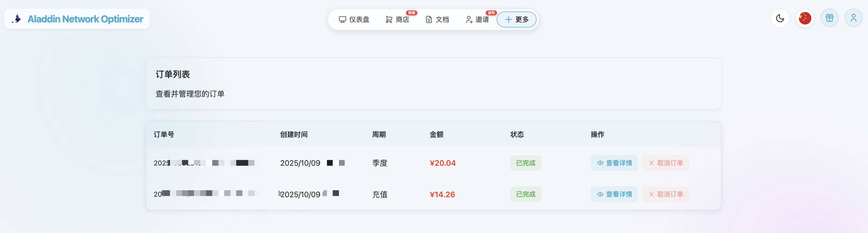Viewport: 868px width, 233px height.
Task: Click the Aladdin Network Optimizer title
Action: click(85, 19)
